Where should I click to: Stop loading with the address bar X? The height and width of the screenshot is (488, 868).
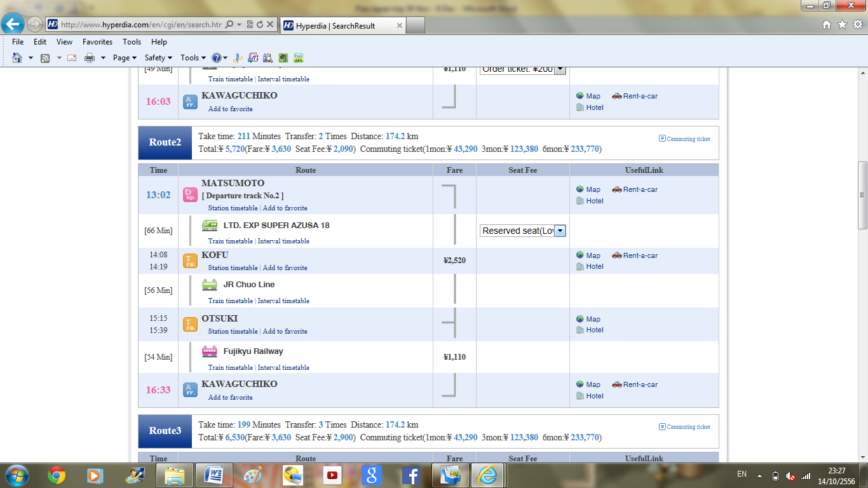click(271, 25)
